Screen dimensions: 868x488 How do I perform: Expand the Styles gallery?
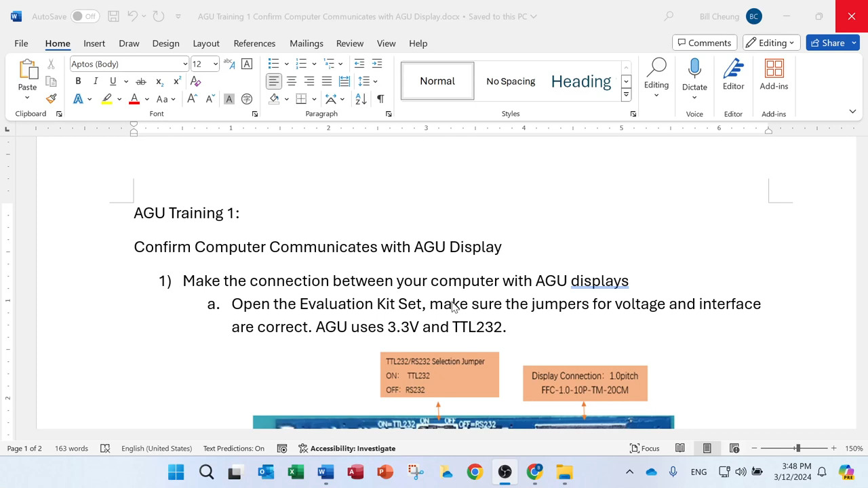626,96
